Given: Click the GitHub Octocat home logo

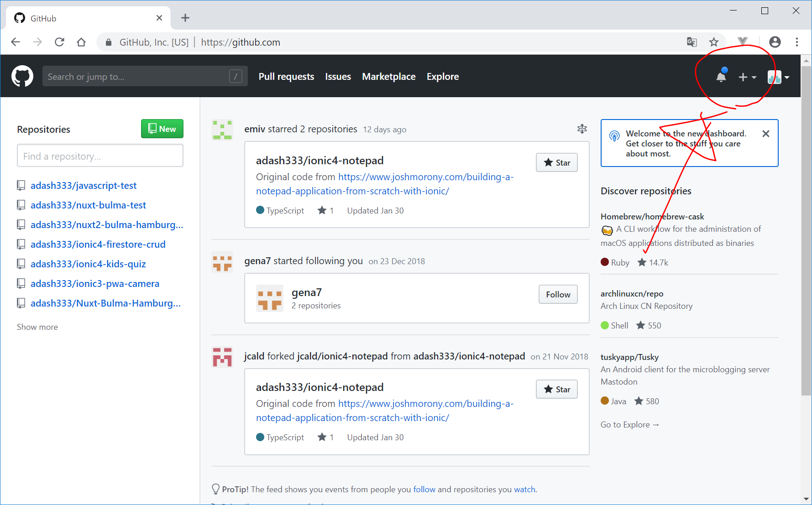Looking at the screenshot, I should click(22, 76).
